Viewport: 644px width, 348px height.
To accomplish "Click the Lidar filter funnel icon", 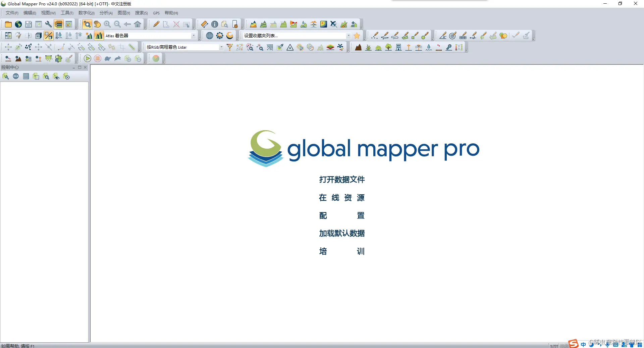I will pos(230,47).
